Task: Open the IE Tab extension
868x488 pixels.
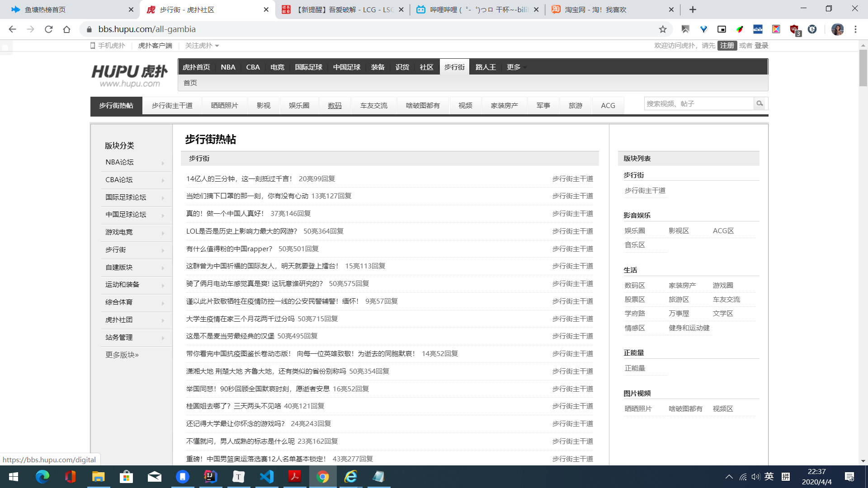Action: click(813, 29)
